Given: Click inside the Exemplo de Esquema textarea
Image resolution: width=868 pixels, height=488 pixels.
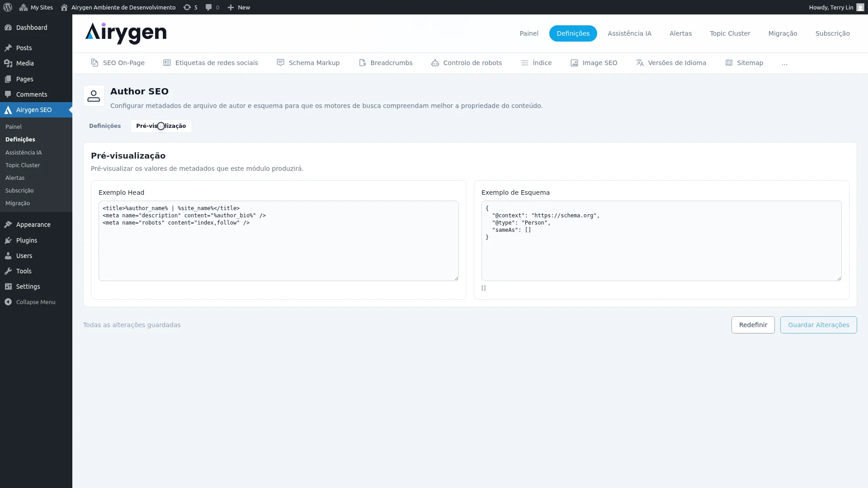Looking at the screenshot, I should click(x=661, y=241).
